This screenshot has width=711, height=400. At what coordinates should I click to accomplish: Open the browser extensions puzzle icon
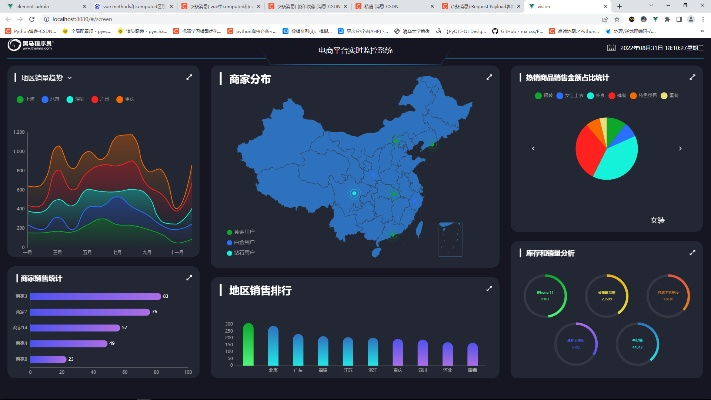(667, 20)
